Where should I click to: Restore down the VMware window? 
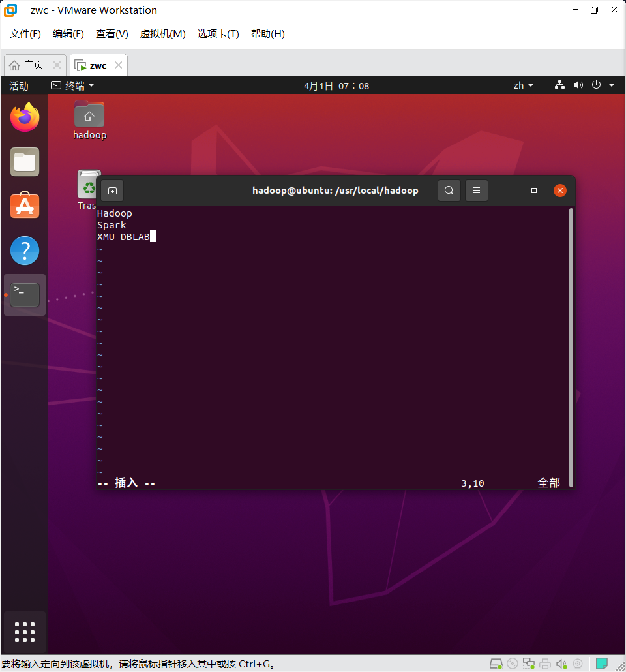(594, 10)
